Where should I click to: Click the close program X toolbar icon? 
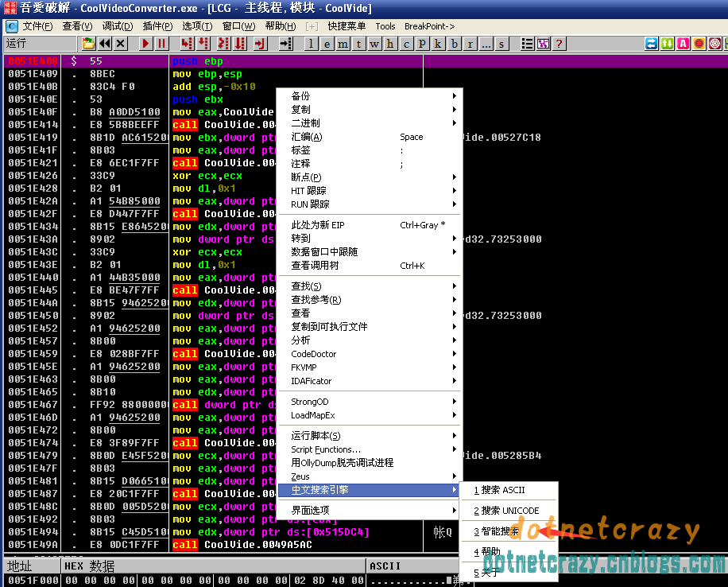tap(121, 44)
